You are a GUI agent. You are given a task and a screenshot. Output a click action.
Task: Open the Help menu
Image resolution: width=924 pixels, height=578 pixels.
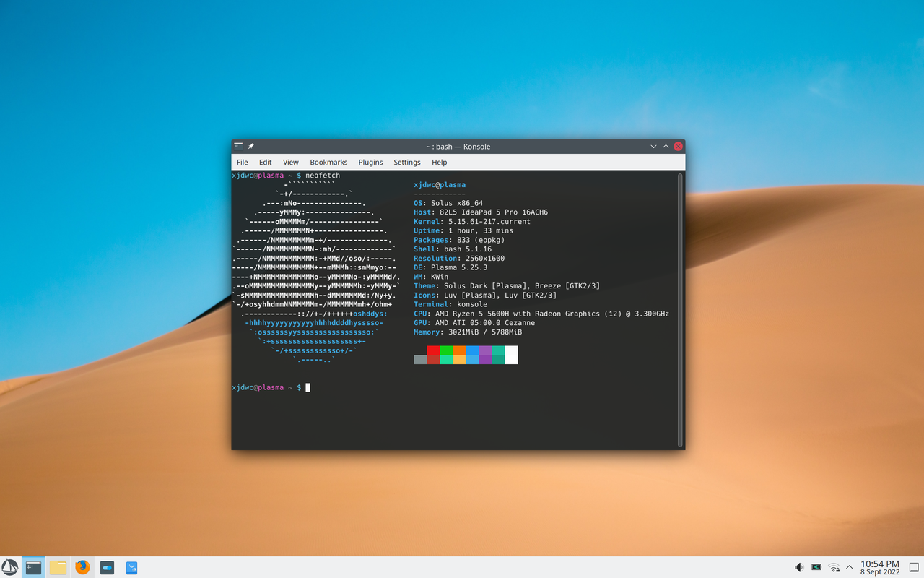tap(440, 163)
